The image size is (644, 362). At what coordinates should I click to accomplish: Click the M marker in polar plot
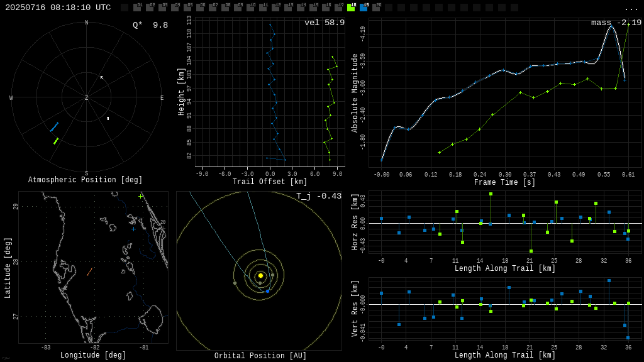click(x=108, y=119)
